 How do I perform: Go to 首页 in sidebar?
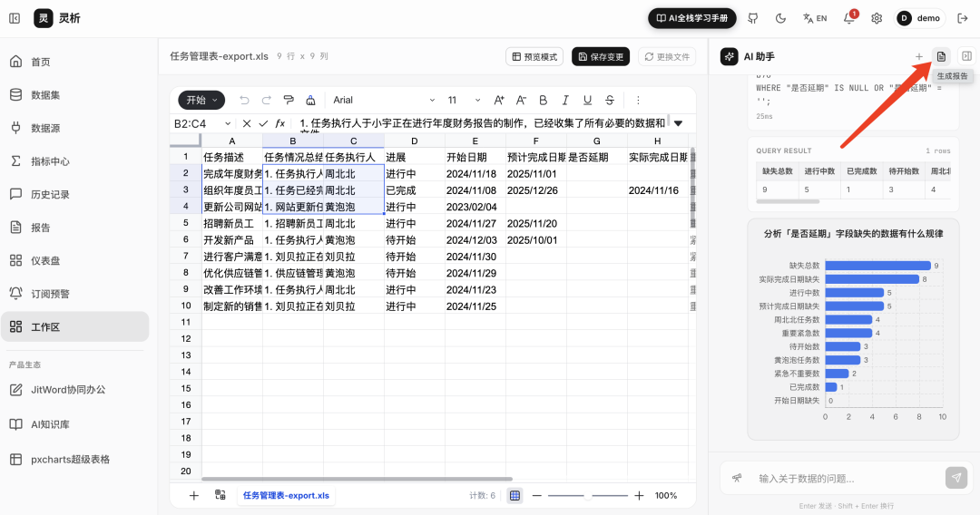(x=75, y=62)
